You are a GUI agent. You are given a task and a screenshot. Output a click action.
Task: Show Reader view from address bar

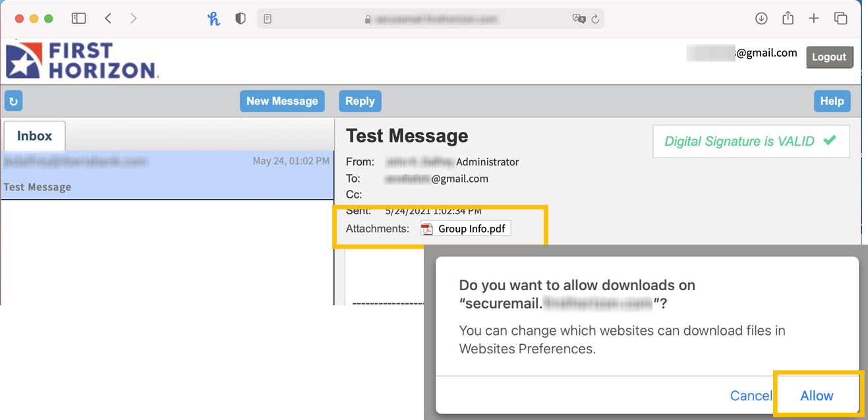coord(268,19)
